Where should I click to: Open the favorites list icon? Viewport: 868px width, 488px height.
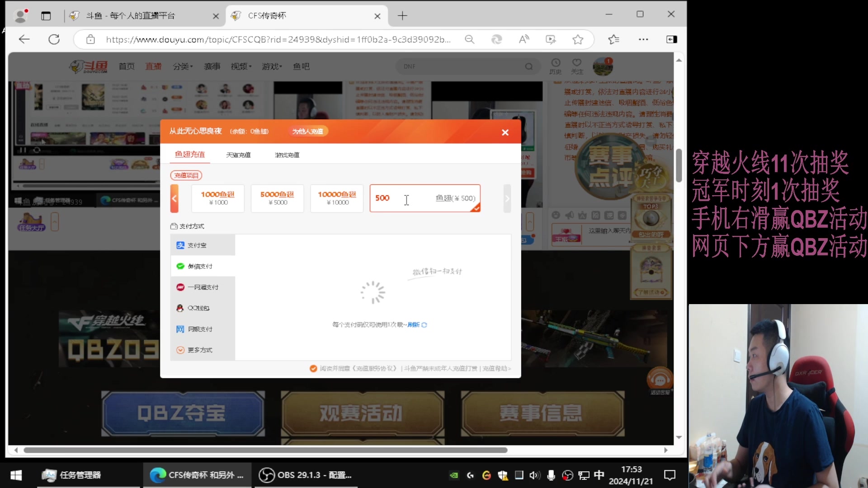pos(613,39)
